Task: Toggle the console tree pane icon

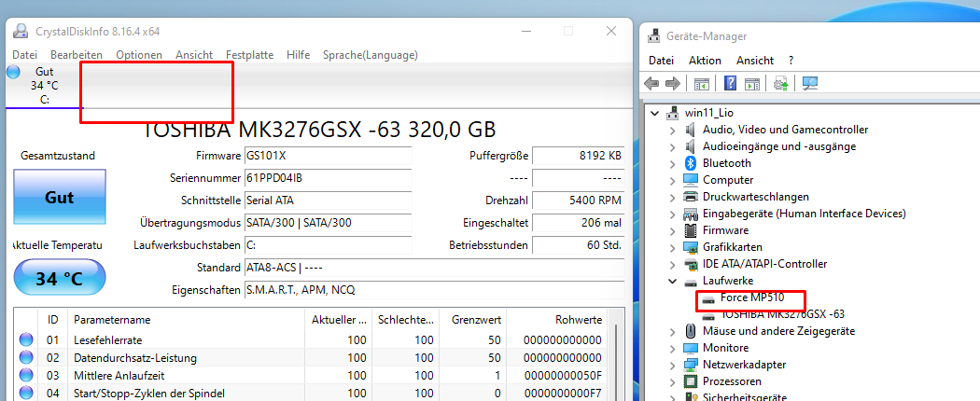Action: 702,84
